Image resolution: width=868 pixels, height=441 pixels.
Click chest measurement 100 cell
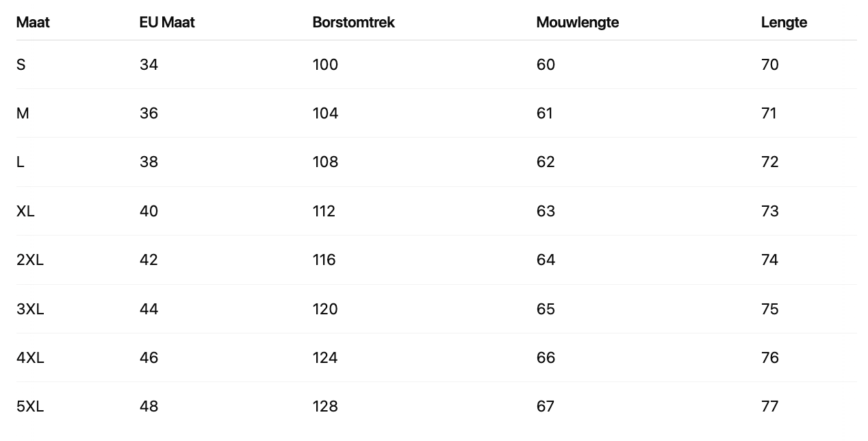point(325,65)
